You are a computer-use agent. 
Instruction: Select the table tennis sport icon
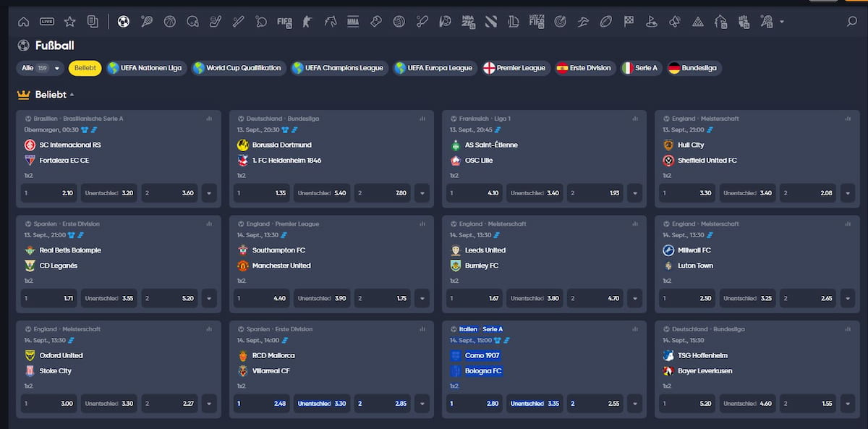(261, 22)
